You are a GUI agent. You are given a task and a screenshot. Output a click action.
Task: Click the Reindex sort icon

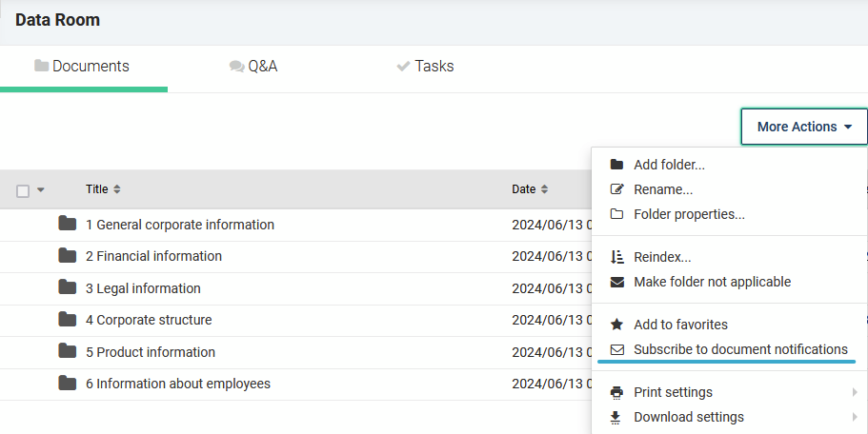(616, 257)
